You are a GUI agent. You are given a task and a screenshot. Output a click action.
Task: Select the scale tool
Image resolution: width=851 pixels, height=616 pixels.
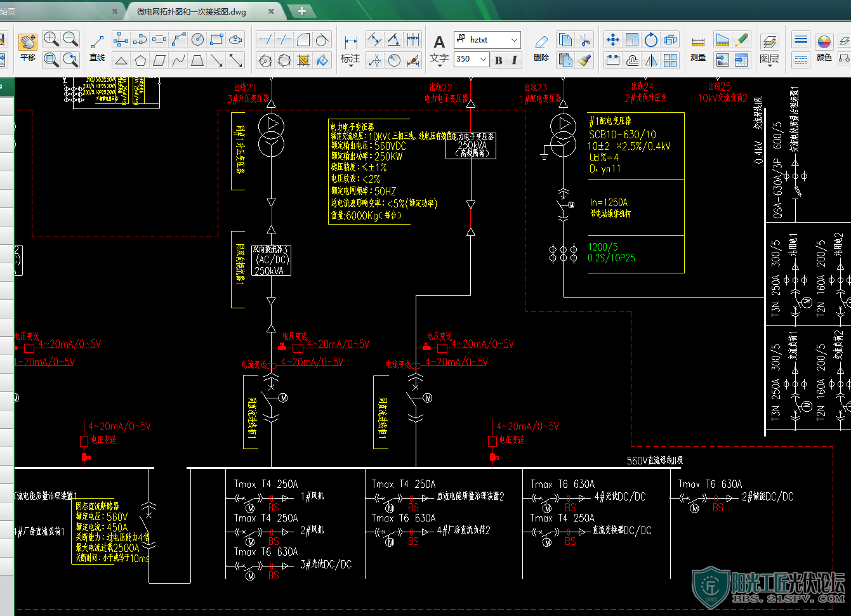click(x=631, y=39)
